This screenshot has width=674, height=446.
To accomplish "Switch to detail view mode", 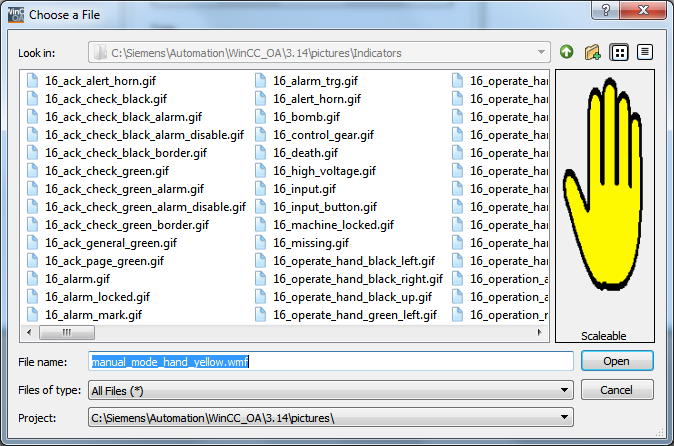I will (x=645, y=52).
